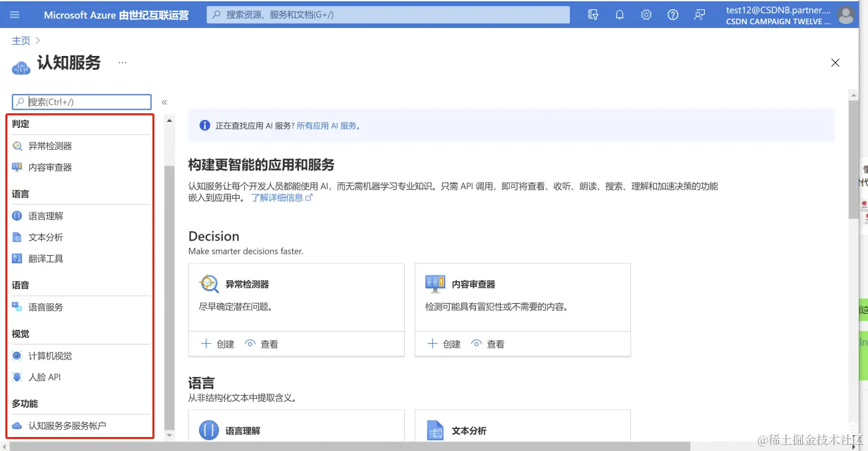Screen dimensions: 868x451
Task: Select 计算机视觉 in the sidebar
Action: click(50, 356)
